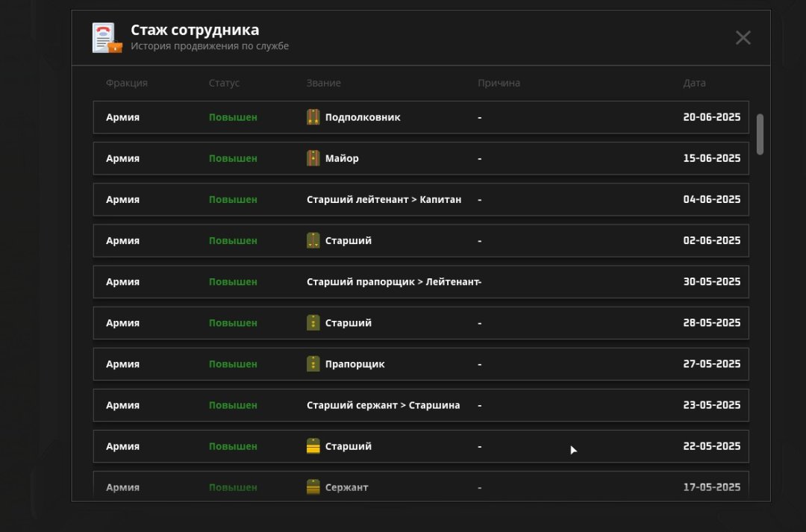Image resolution: width=806 pixels, height=532 pixels.
Task: Click the date 22-05-2025
Action: (x=712, y=446)
